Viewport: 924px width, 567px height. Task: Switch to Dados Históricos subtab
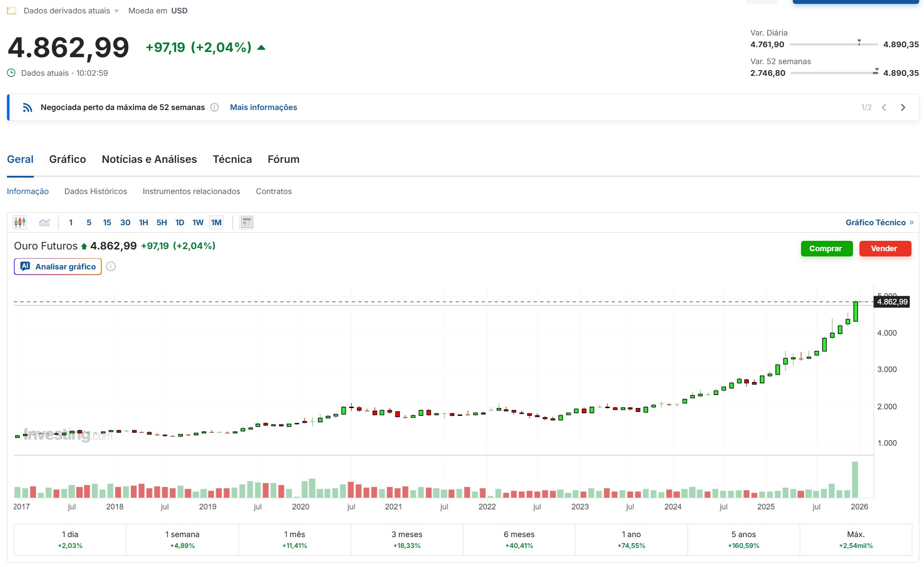(96, 191)
